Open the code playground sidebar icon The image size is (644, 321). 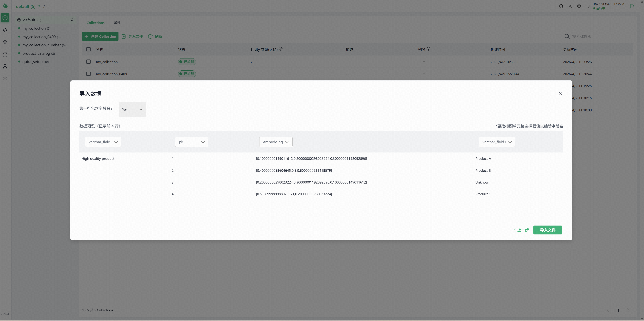click(x=5, y=30)
